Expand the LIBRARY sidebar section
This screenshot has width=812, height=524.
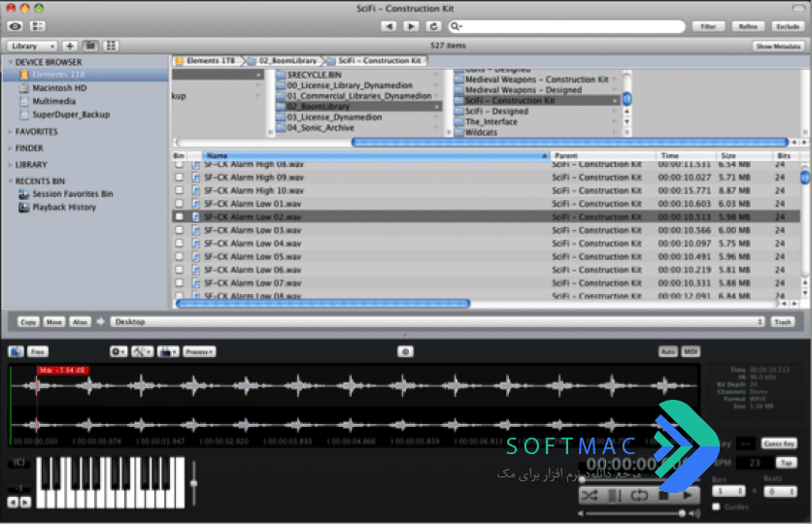click(x=10, y=165)
